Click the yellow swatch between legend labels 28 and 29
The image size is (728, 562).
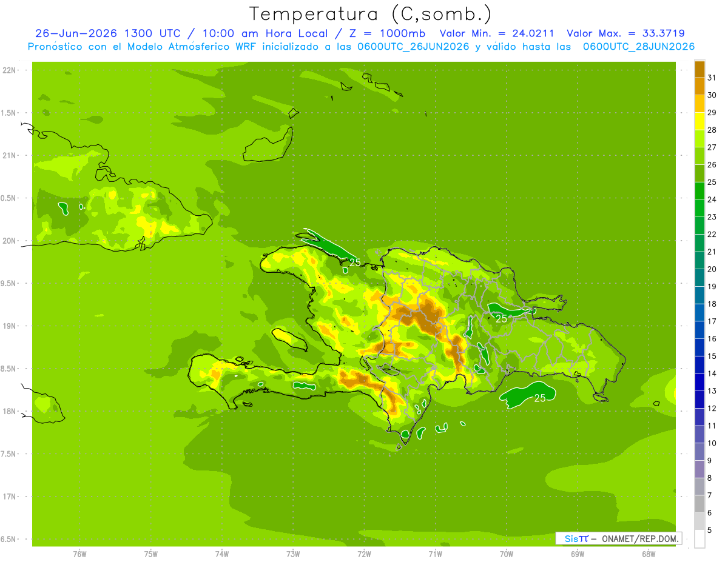[699, 121]
